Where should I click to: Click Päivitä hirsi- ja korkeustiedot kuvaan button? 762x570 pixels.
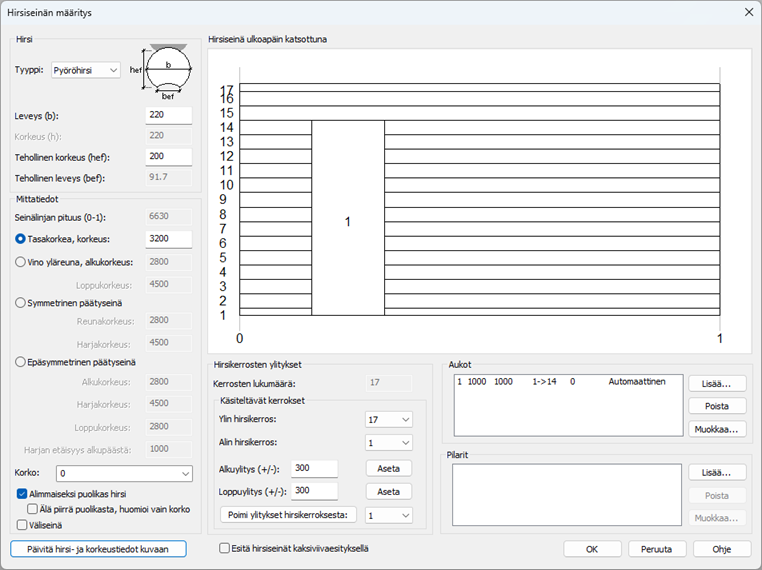(x=98, y=549)
